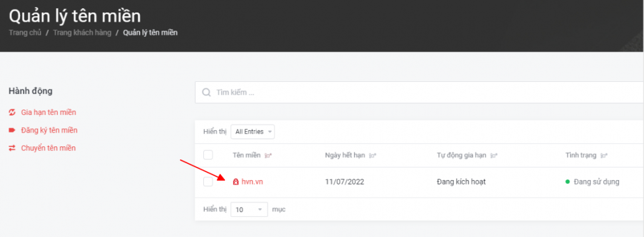Viewport: 644px width, 237px height.
Task: Go to Trang khách hàng breadcrumb
Action: tap(82, 33)
